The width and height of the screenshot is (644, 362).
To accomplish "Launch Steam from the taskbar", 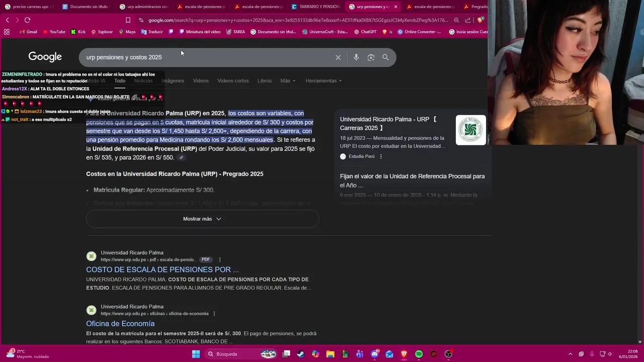I will (x=301, y=354).
